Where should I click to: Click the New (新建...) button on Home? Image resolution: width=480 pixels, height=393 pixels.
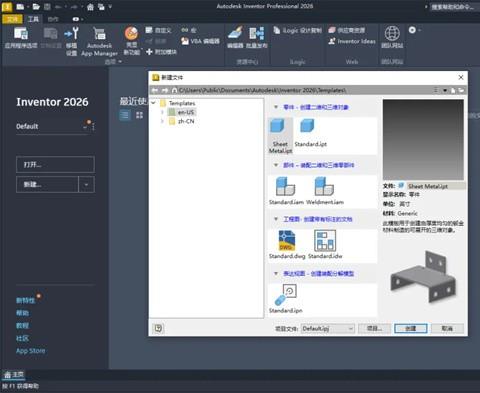click(x=47, y=184)
